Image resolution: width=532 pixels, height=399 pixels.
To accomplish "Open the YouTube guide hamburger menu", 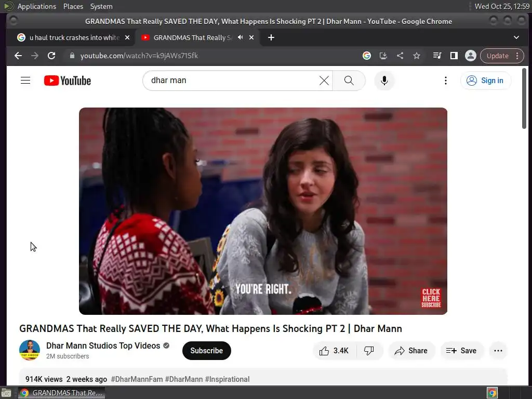I will pyautogui.click(x=25, y=81).
